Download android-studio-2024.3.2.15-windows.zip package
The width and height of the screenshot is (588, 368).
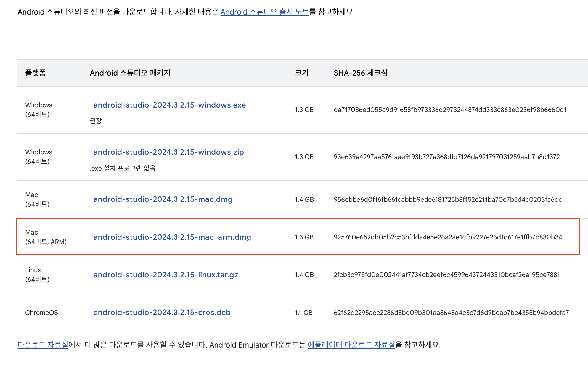[x=168, y=152]
